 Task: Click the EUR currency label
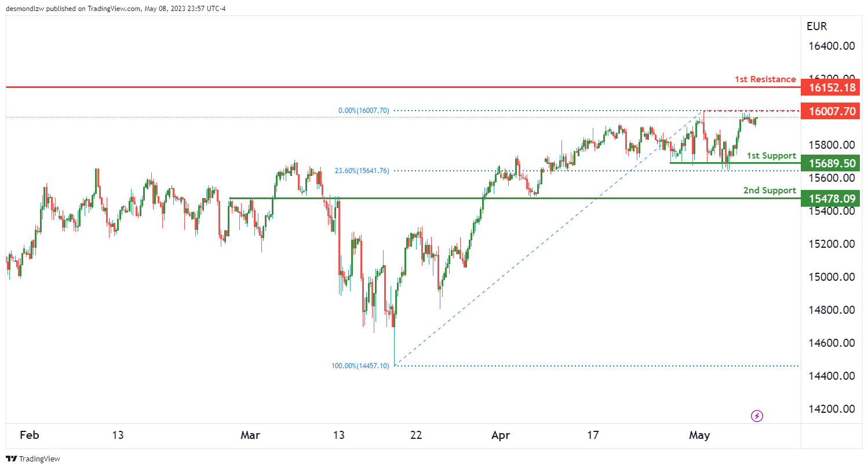[816, 26]
